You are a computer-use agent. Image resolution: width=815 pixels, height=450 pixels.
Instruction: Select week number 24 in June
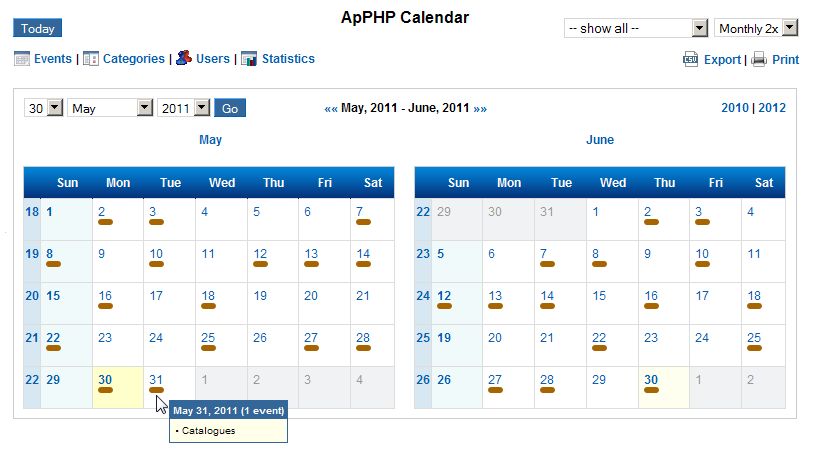(x=422, y=296)
